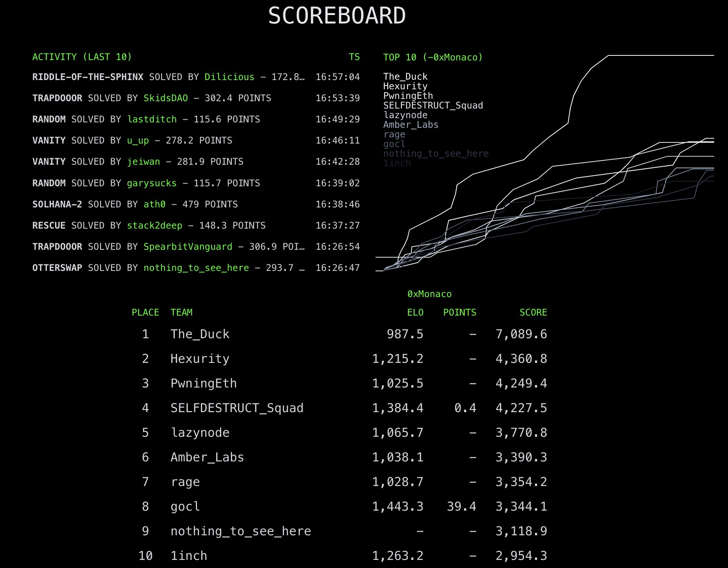Image resolution: width=728 pixels, height=568 pixels.
Task: Open jeiwan's profile link
Action: (144, 162)
